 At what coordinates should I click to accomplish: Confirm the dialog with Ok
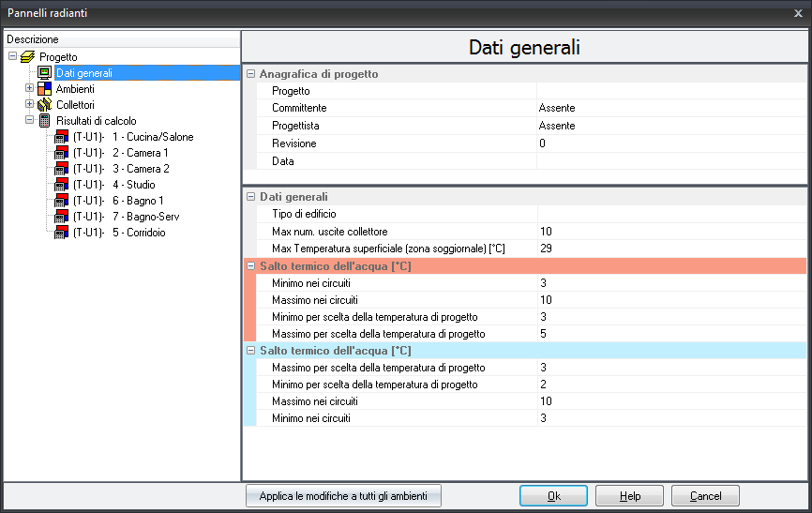pyautogui.click(x=553, y=495)
